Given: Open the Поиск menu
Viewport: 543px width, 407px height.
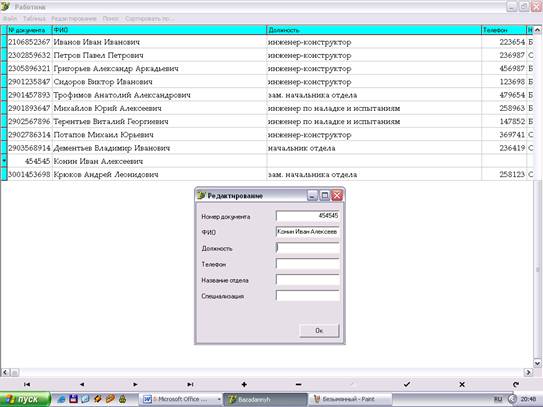Looking at the screenshot, I should point(110,18).
